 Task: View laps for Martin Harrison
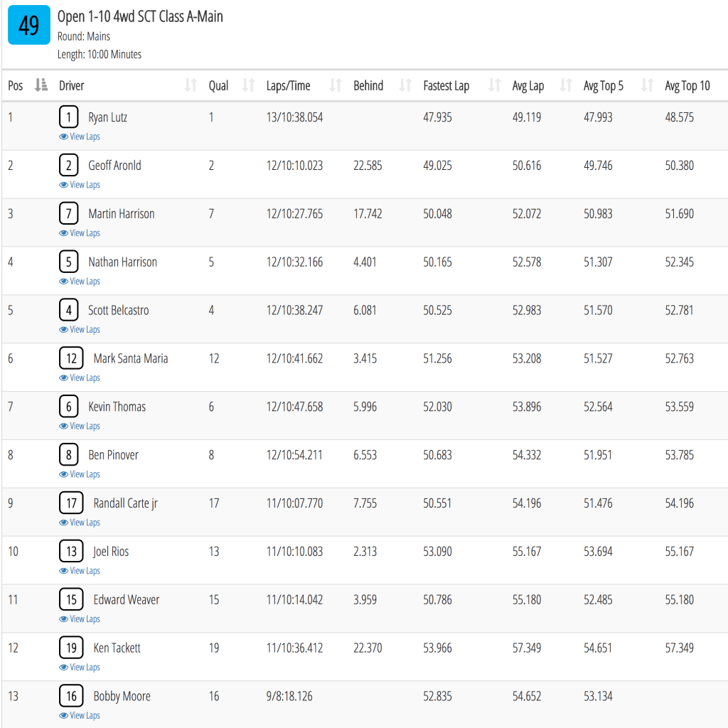[x=80, y=233]
